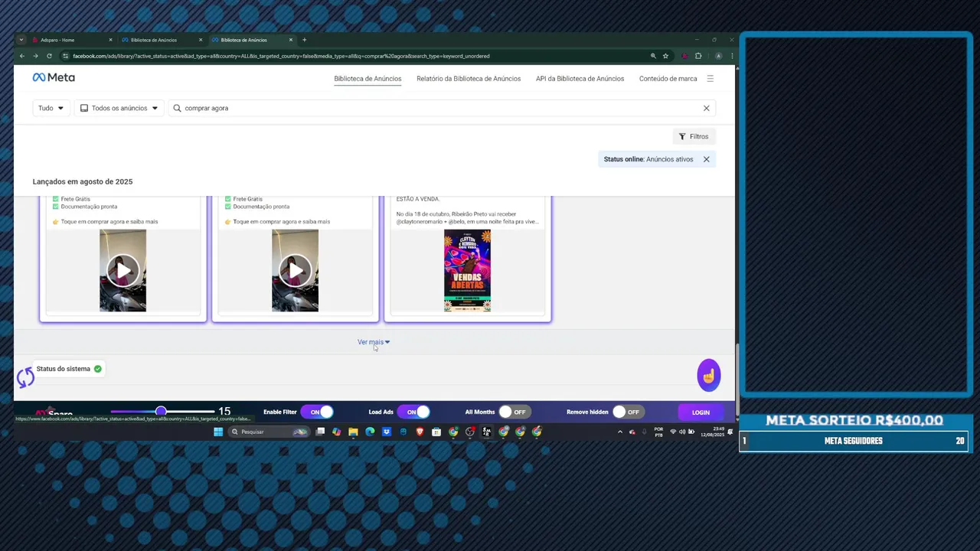Open the site information icon in address bar
This screenshot has width=980, height=551.
(x=66, y=56)
